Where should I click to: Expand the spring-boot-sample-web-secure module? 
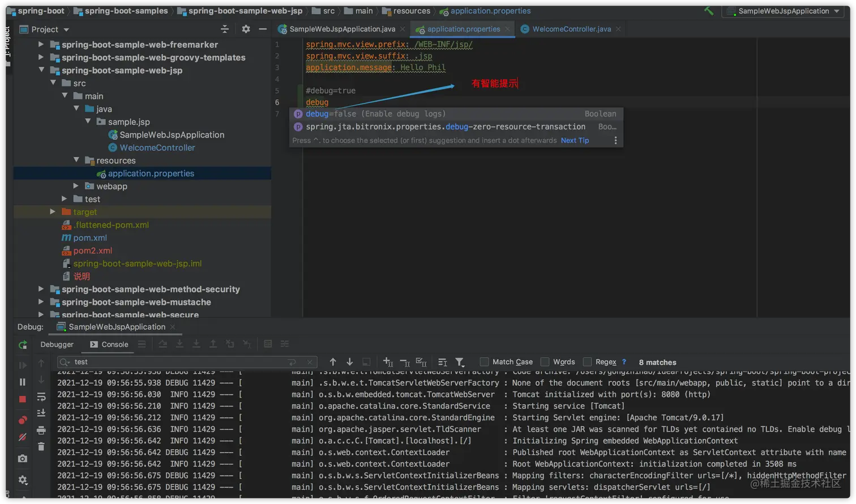point(40,315)
